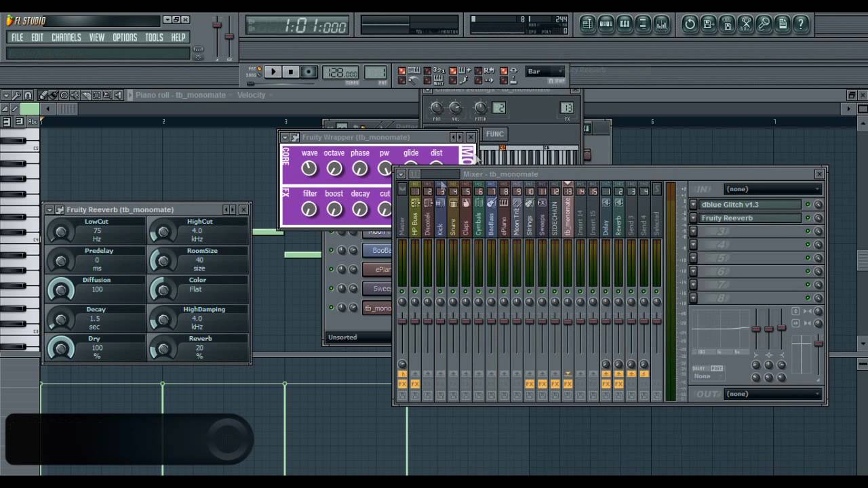The width and height of the screenshot is (868, 488).
Task: Open the Bar snap dropdown
Action: (x=545, y=71)
